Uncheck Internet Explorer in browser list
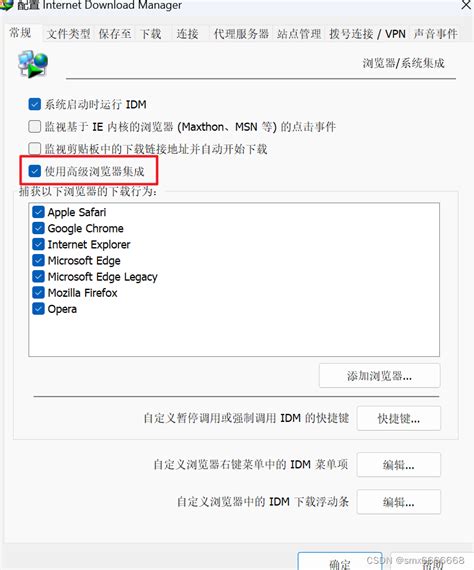Viewport: 474px width, 570px height. [38, 244]
